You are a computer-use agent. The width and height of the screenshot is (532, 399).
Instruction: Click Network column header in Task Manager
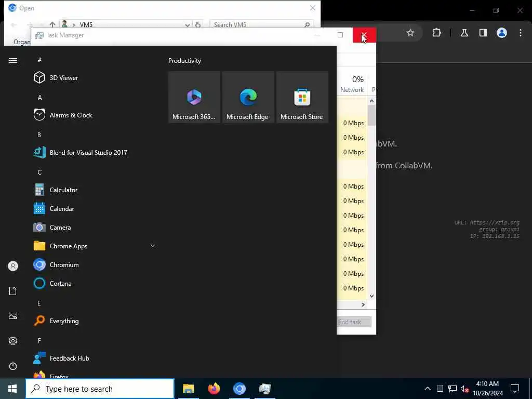click(352, 84)
